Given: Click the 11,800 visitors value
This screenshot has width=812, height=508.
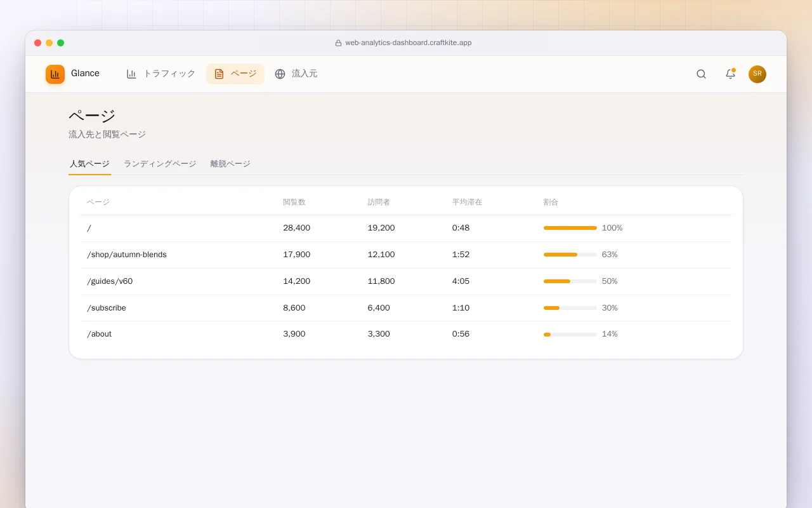Looking at the screenshot, I should [381, 281].
